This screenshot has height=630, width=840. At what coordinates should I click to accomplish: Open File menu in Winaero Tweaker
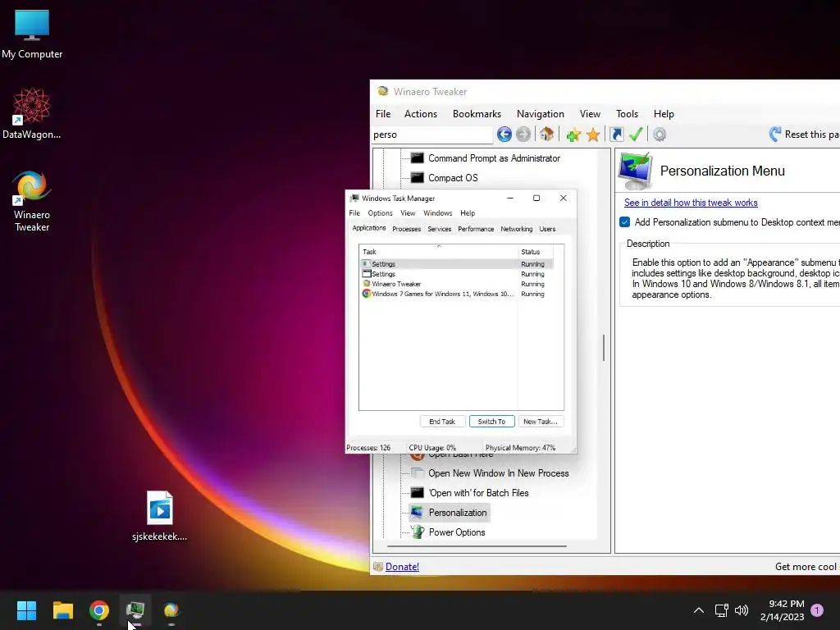click(x=383, y=113)
